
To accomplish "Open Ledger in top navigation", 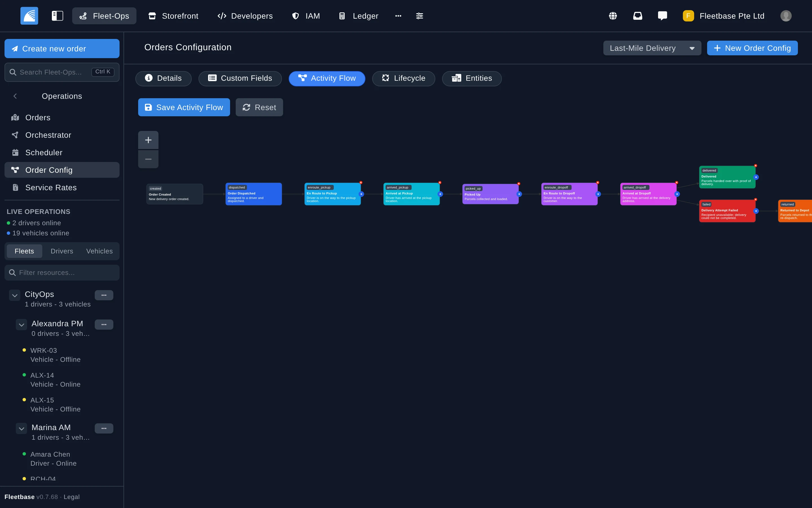I will pos(358,16).
